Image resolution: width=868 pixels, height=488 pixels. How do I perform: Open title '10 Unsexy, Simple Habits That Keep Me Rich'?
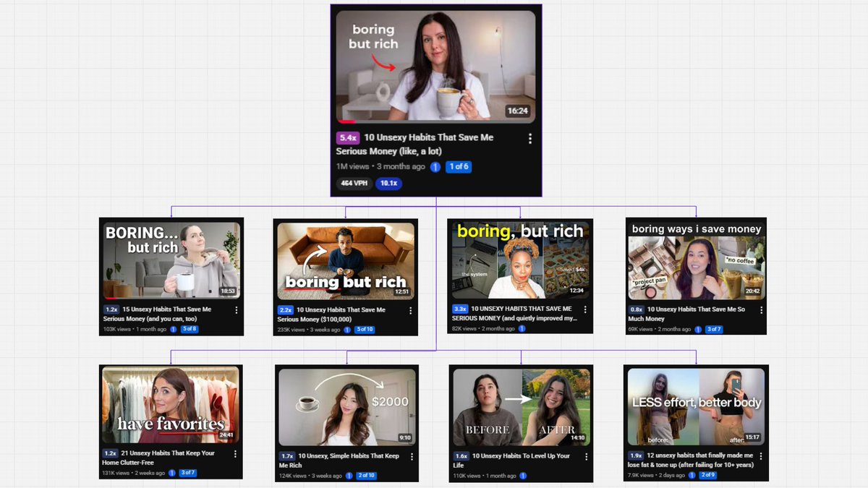click(x=339, y=461)
